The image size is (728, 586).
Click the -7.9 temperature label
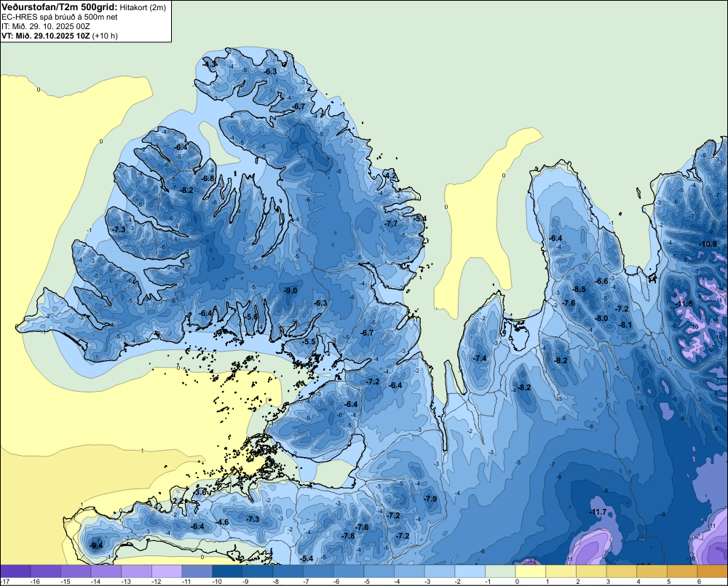click(430, 499)
